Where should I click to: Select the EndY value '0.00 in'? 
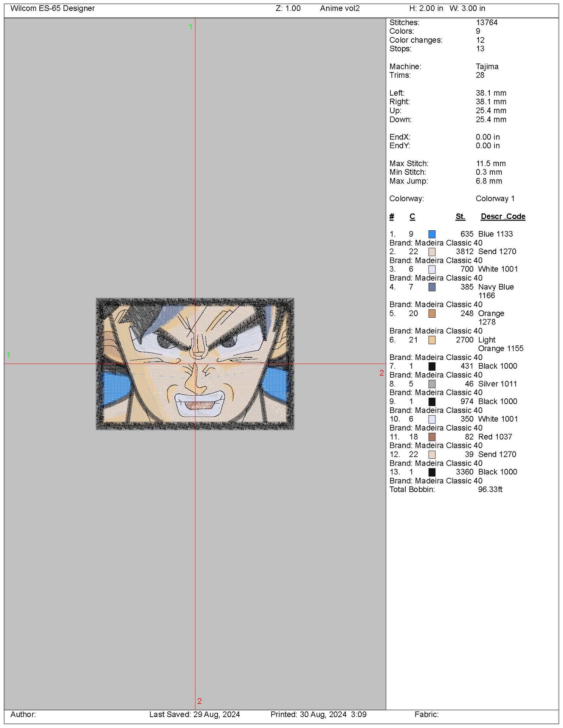(488, 146)
